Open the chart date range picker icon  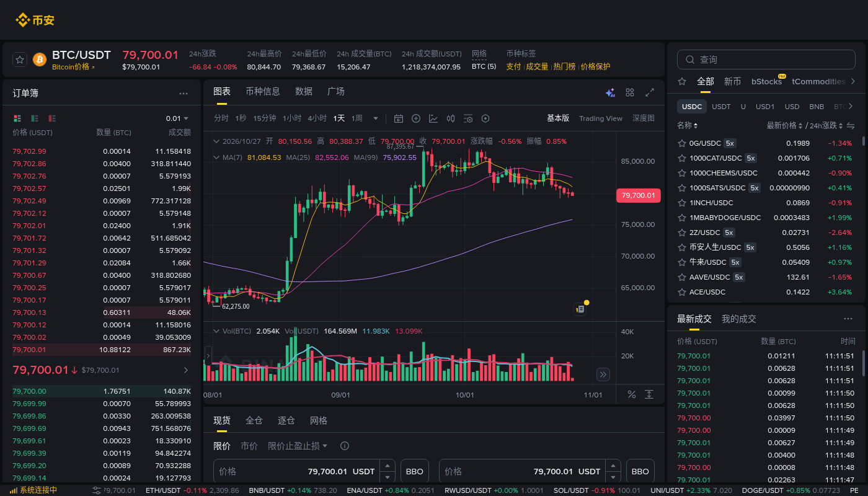coord(399,118)
